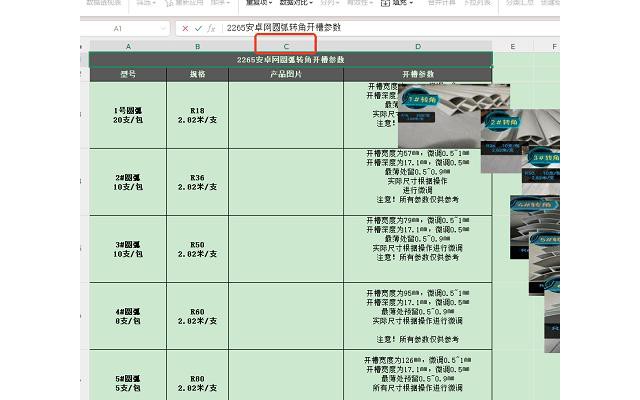Select the R36 2.02米/支 cell
Viewport: 640px width, 400px height.
point(198,182)
